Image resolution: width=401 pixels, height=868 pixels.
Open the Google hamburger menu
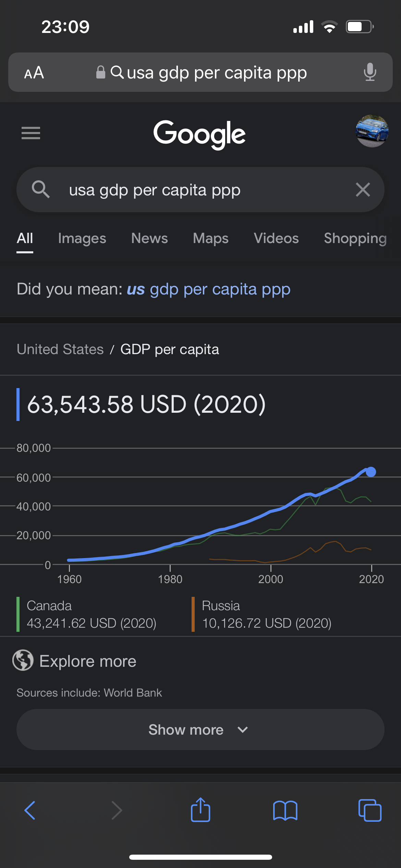31,133
